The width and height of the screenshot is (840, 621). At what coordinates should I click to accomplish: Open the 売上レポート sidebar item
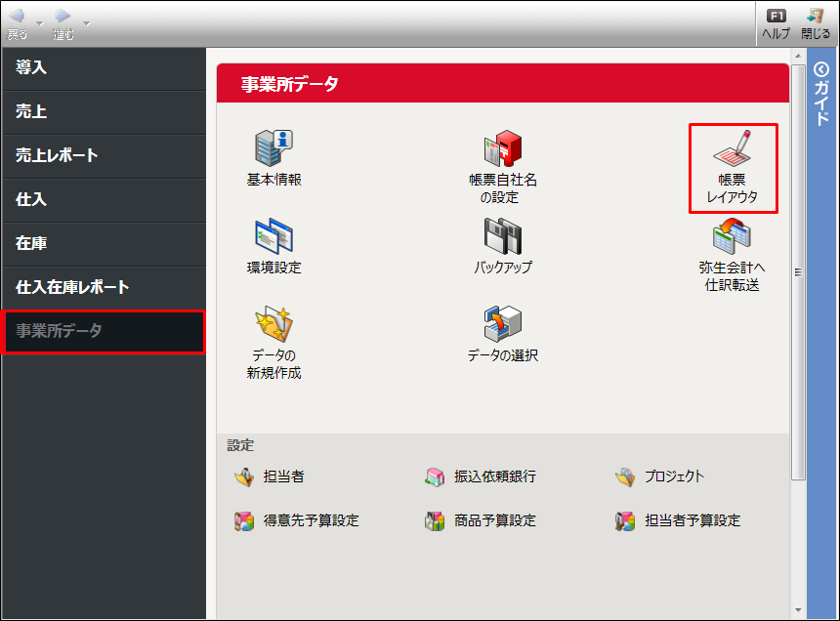pos(104,156)
